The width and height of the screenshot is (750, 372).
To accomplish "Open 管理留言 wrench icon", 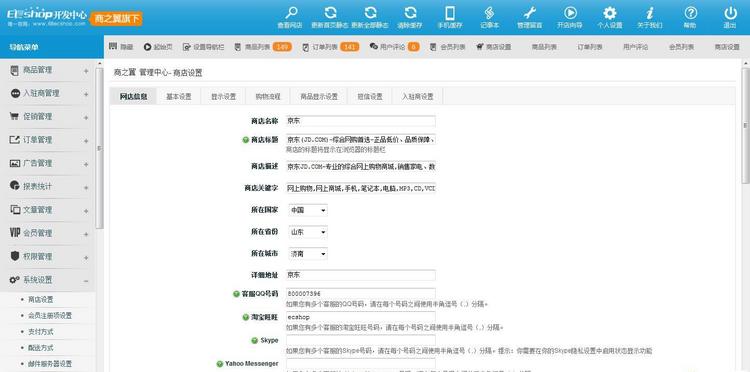I will pos(529,13).
